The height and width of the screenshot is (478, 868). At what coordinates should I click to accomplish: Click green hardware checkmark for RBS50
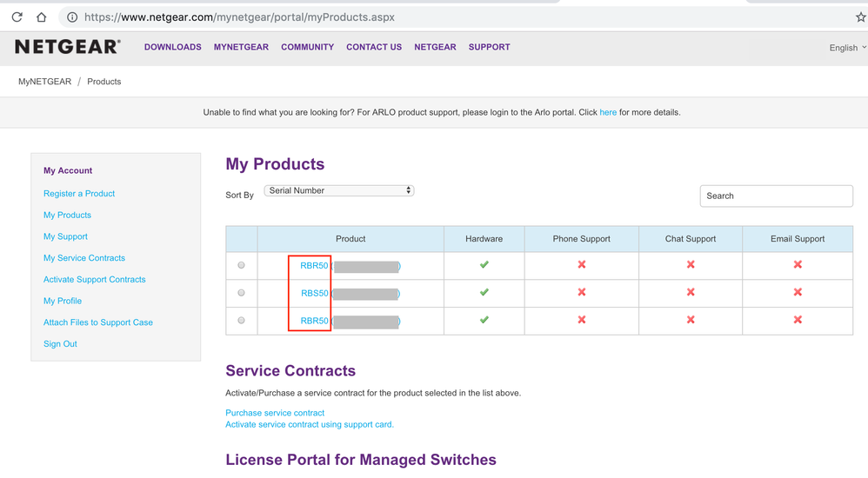point(484,293)
